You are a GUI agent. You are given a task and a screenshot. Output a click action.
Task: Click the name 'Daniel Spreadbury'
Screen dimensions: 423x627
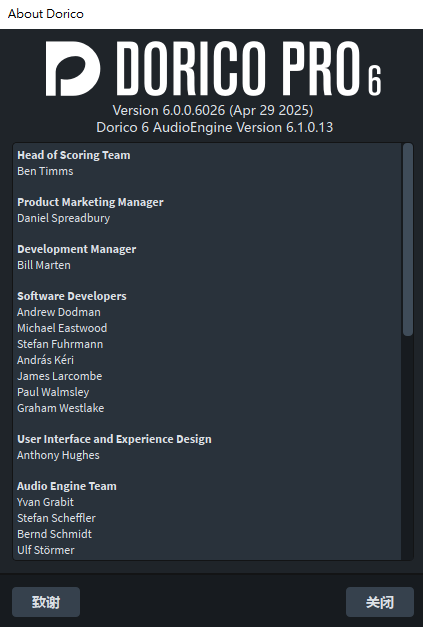tap(64, 218)
